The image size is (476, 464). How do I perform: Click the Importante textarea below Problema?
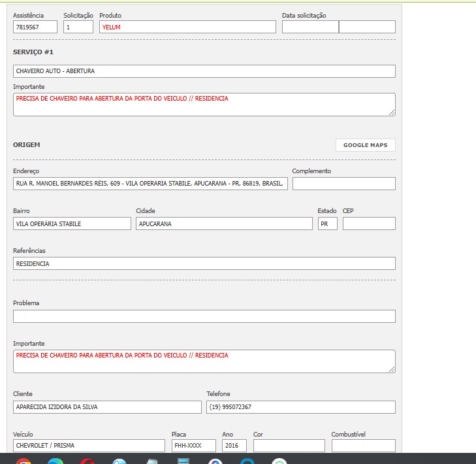(x=204, y=361)
